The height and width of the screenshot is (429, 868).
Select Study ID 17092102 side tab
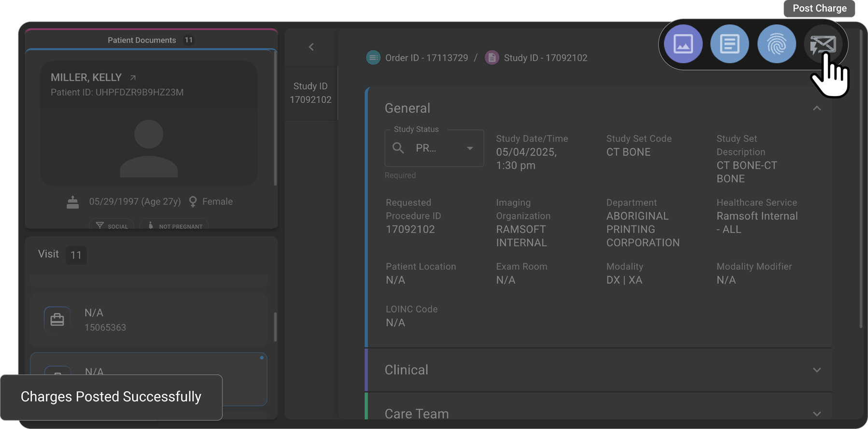click(311, 93)
